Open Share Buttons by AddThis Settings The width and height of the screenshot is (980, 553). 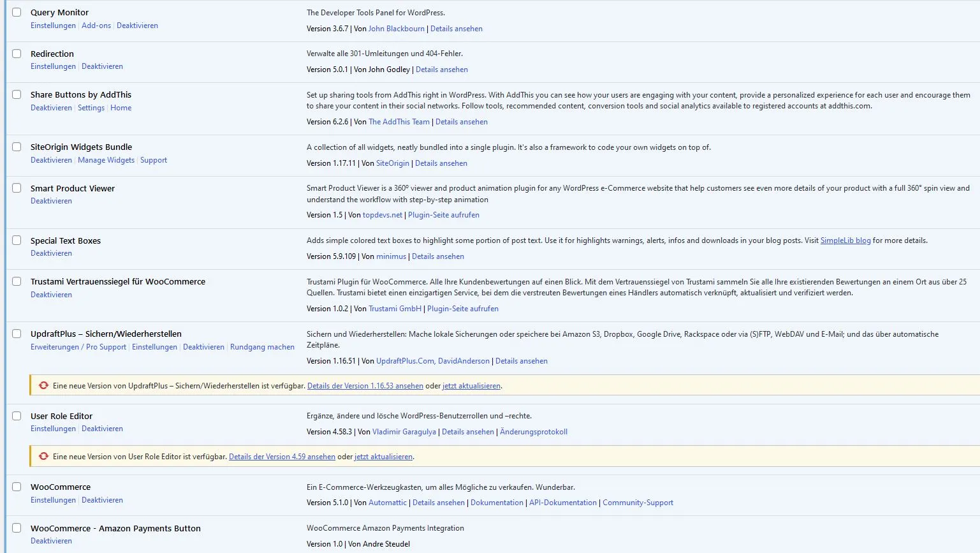click(x=91, y=108)
